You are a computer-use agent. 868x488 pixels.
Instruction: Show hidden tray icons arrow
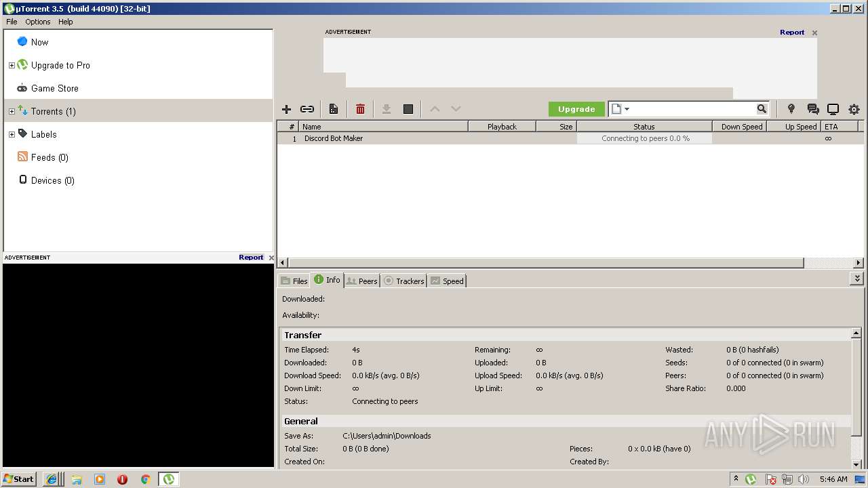[736, 479]
